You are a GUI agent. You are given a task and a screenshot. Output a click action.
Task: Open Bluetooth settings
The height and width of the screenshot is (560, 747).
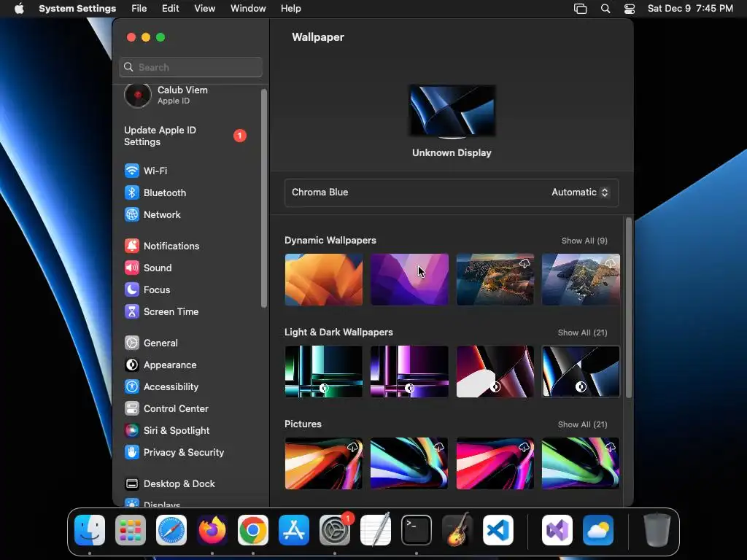click(155, 192)
